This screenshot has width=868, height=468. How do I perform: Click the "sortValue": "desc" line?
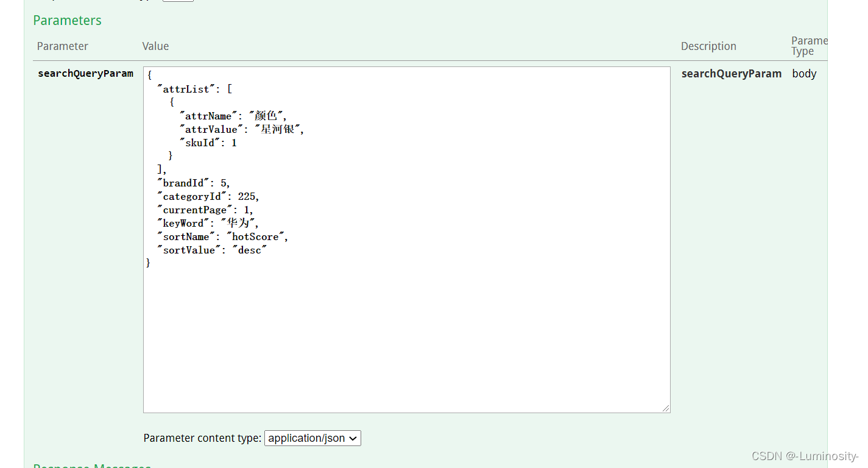pyautogui.click(x=212, y=250)
